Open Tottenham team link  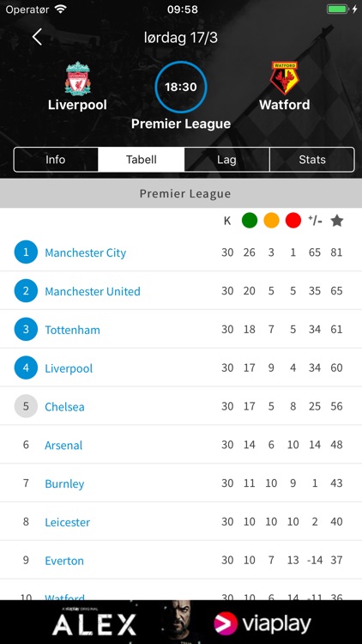pos(72,330)
